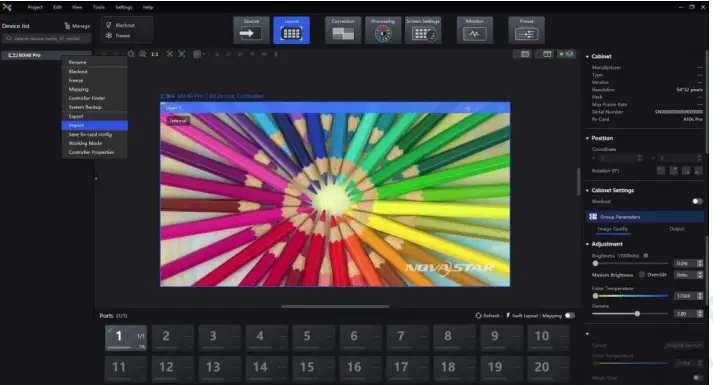Click the second view mode icon above canvas

(545, 54)
